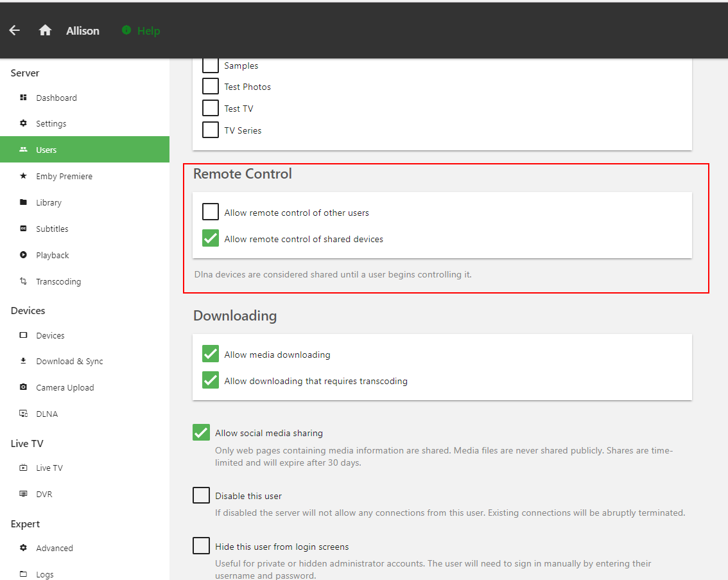728x580 pixels.
Task: Enable remote control of other users
Action: point(211,211)
